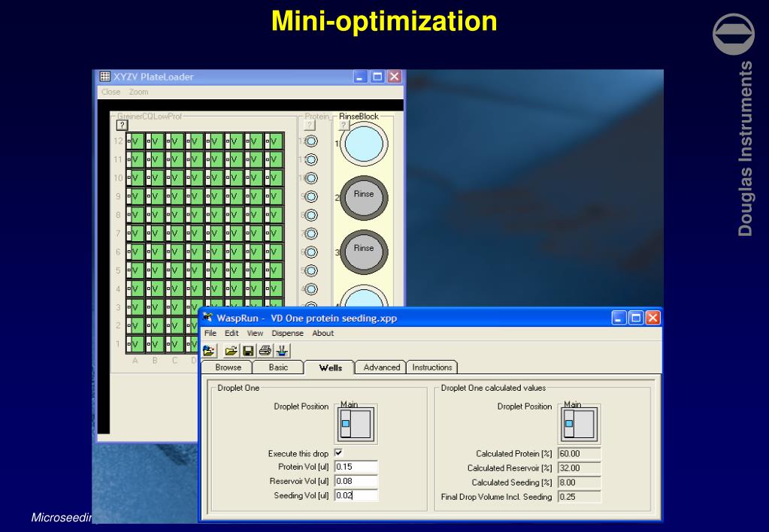Open the About menu in WaspRun

[x=323, y=333]
